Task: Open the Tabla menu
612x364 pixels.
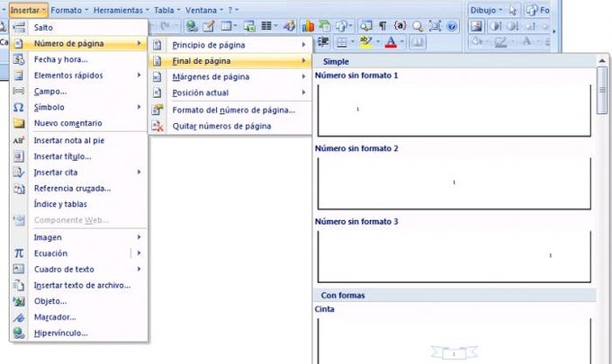Action: point(167,10)
